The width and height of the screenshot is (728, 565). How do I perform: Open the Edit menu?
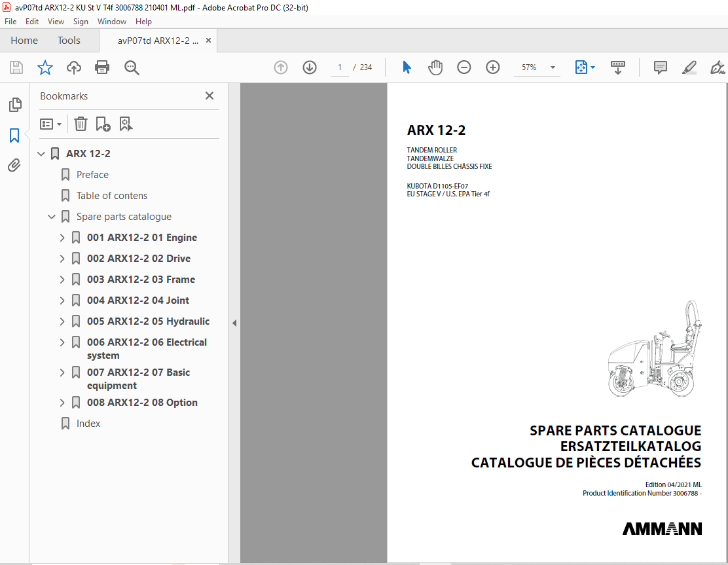32,22
